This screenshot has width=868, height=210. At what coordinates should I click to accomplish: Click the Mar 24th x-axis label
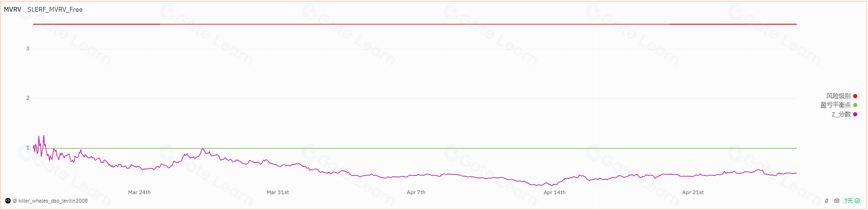[139, 192]
